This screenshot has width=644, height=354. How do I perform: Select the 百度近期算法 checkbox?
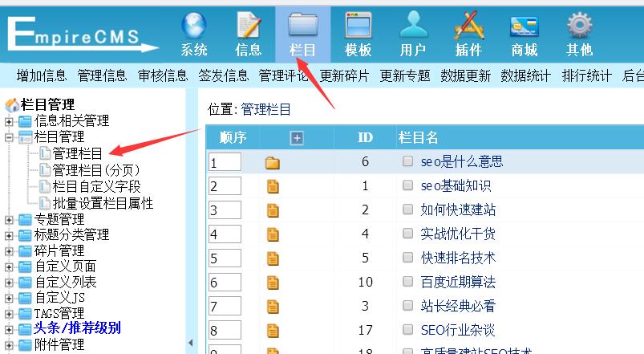(x=407, y=281)
